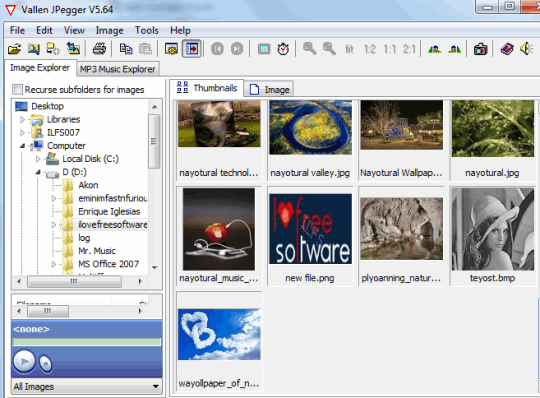This screenshot has height=398, width=540.
Task: Select the 1:2 zoom ratio
Action: pyautogui.click(x=370, y=49)
